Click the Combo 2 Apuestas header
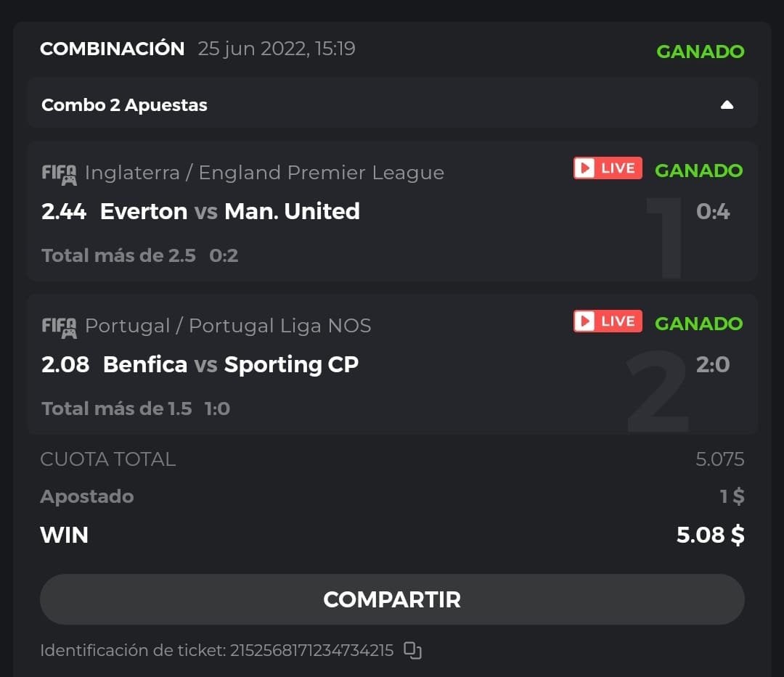 click(124, 105)
